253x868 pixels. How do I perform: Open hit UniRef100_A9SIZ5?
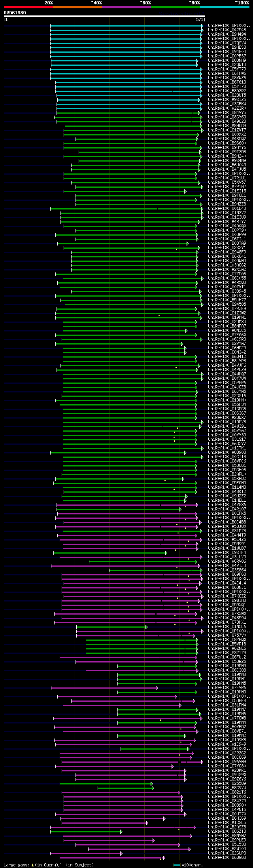pyautogui.click(x=227, y=99)
